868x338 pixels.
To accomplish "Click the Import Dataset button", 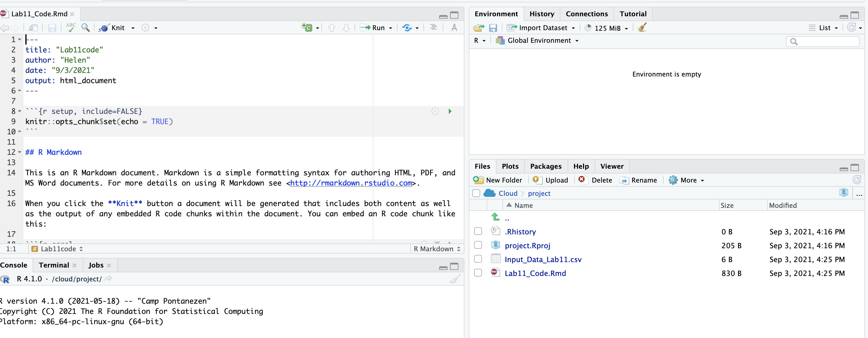I will [x=543, y=28].
